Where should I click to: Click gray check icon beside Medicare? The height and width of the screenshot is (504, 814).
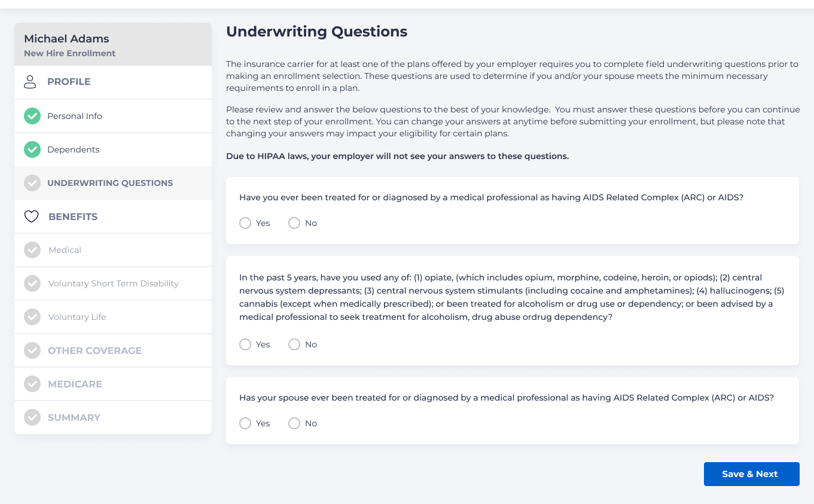coord(32,384)
